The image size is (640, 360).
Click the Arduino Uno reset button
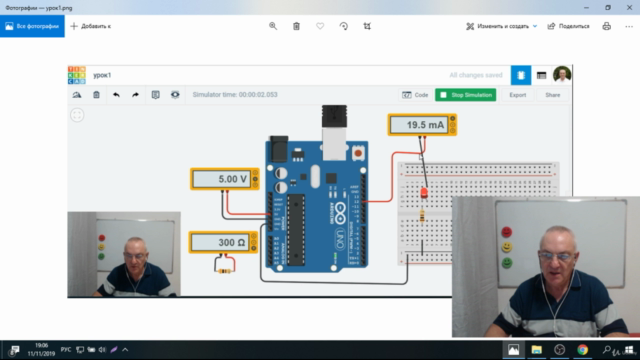[358, 153]
